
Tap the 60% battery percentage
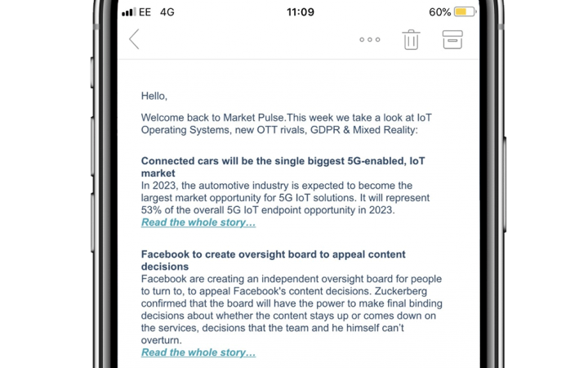pos(439,12)
